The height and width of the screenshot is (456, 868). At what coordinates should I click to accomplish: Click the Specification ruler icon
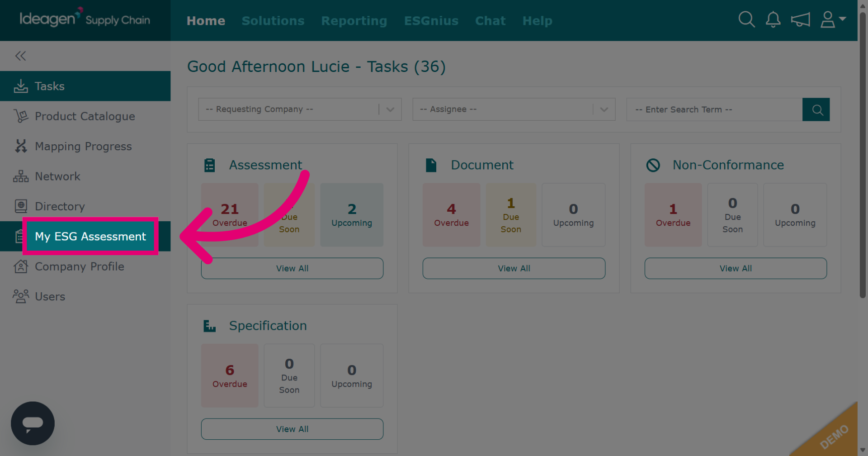[209, 326]
